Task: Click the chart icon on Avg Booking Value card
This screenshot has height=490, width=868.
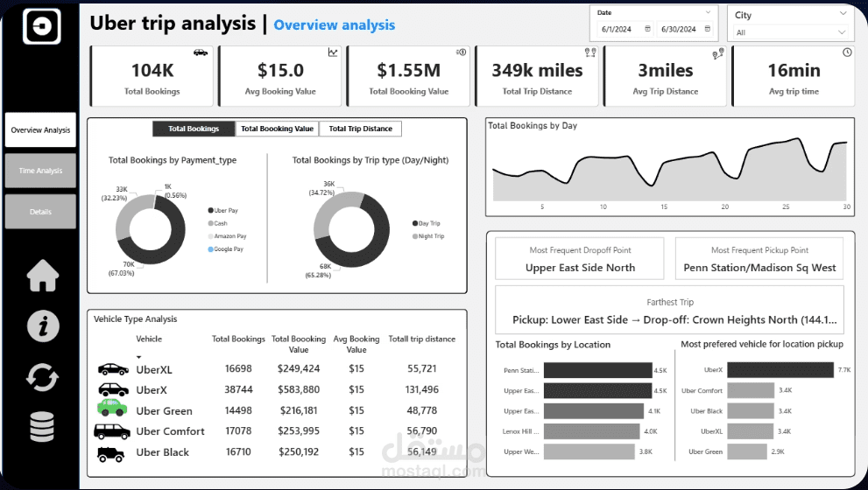Action: tap(333, 52)
